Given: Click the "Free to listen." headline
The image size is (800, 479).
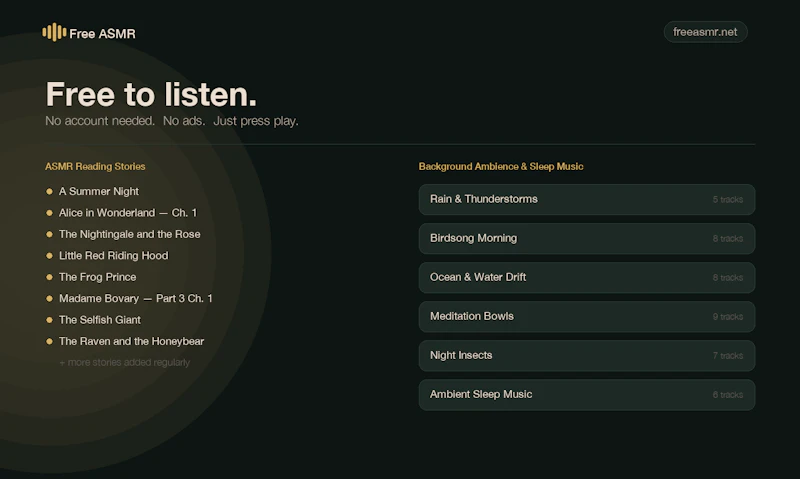Looking at the screenshot, I should [x=151, y=94].
